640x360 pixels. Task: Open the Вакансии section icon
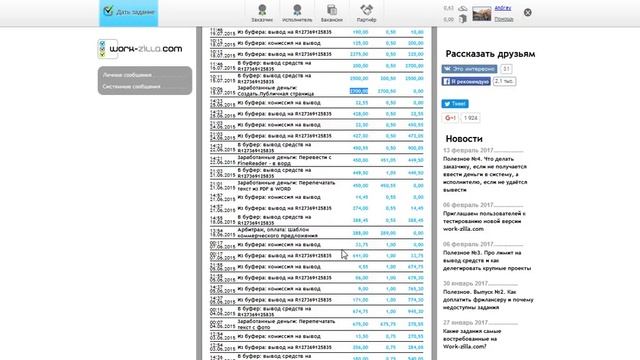[332, 13]
